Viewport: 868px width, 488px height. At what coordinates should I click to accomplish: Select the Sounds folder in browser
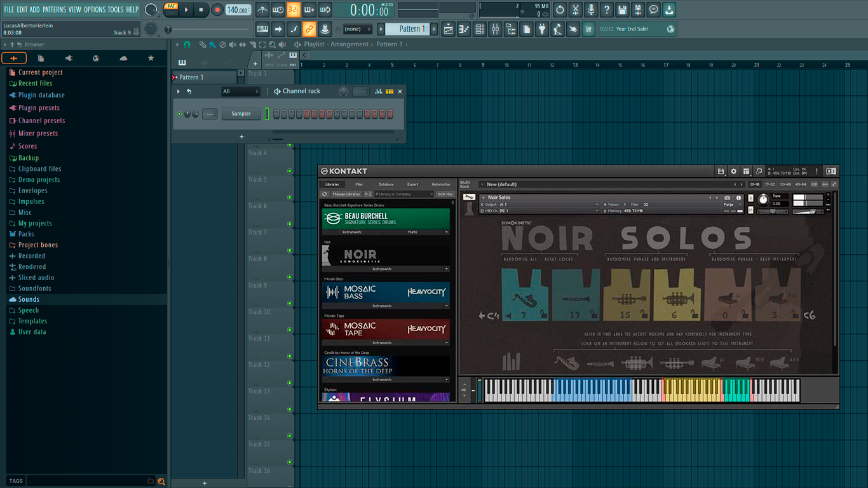point(29,299)
